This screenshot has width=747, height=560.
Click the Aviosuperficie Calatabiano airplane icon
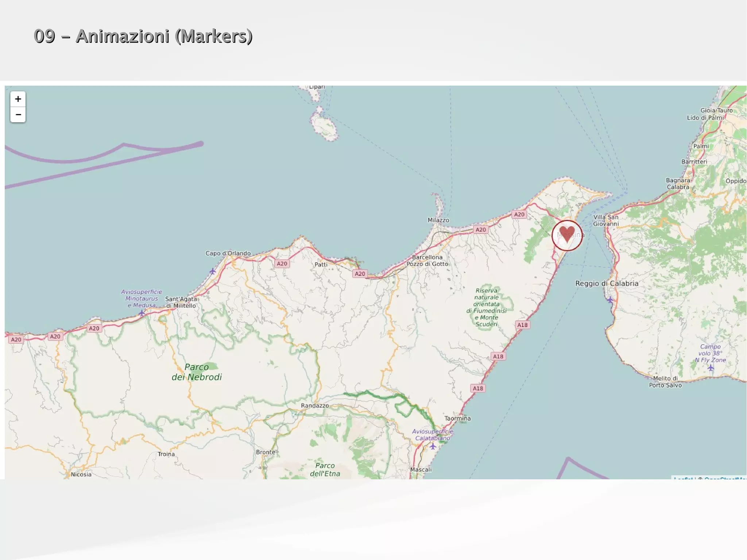coord(433,446)
